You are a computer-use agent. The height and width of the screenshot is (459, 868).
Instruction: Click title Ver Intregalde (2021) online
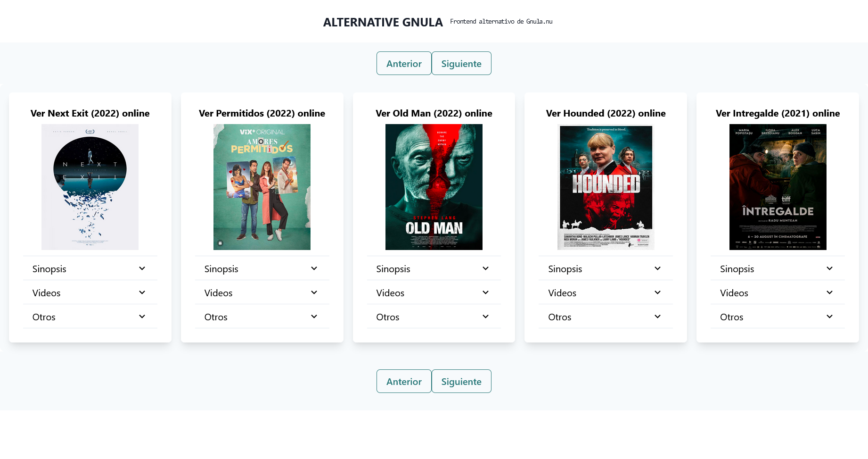[778, 113]
